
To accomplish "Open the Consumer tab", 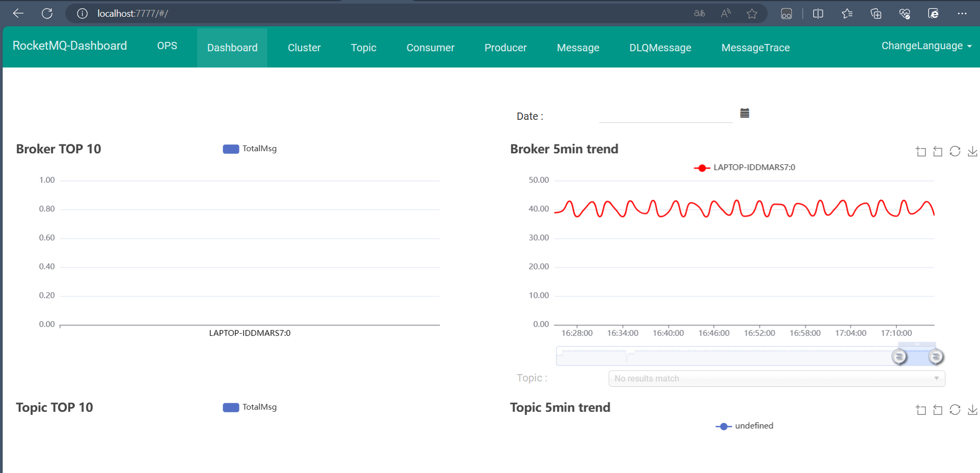I will tap(430, 48).
